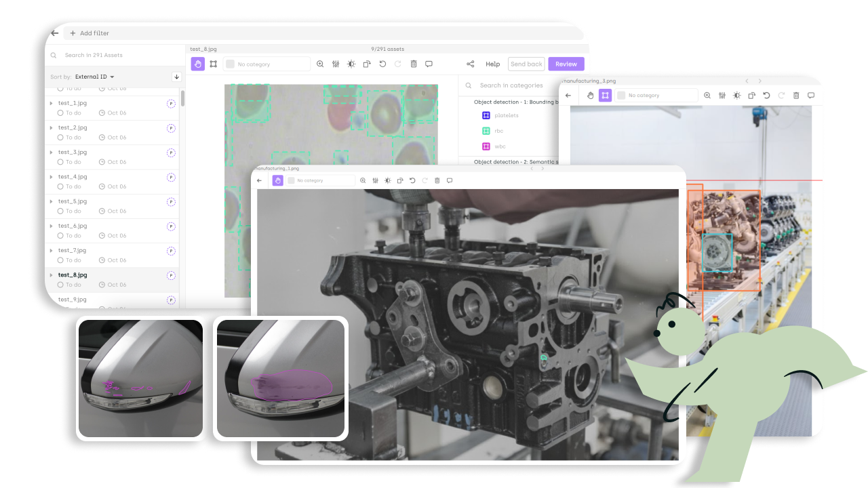Open image adjustment sliders in test_8.jpg toolbar
Viewport: 868px width, 488px height.
(x=336, y=64)
